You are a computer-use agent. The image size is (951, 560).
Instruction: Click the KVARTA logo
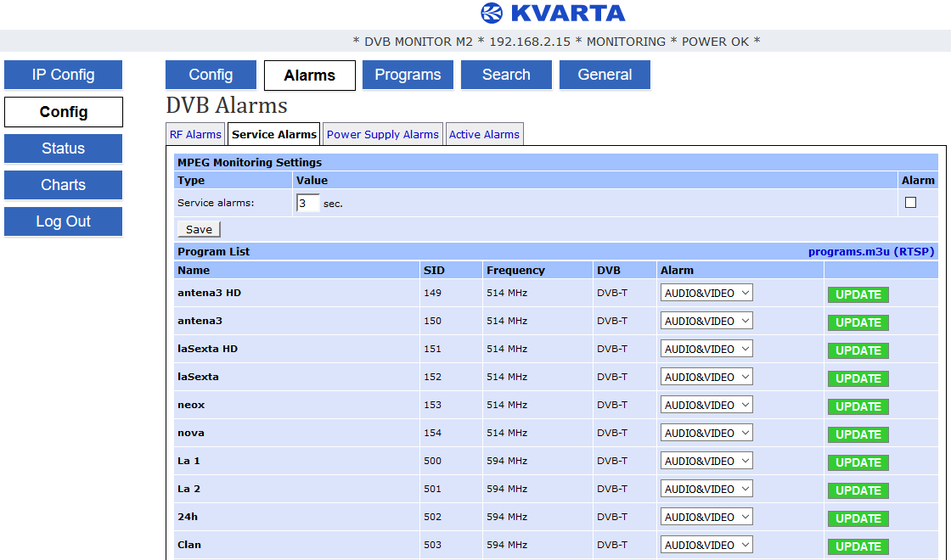(x=553, y=13)
